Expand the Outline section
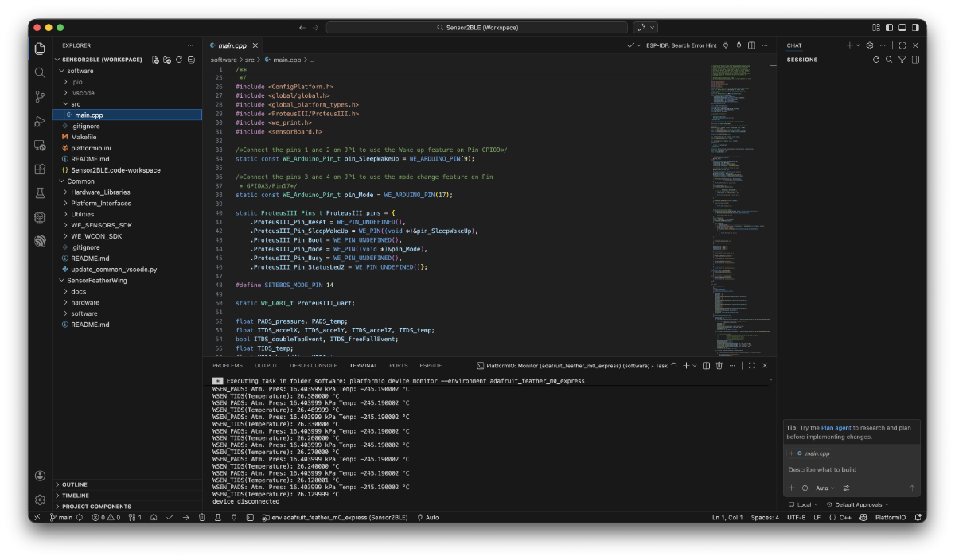This screenshot has width=955, height=560. [127, 484]
